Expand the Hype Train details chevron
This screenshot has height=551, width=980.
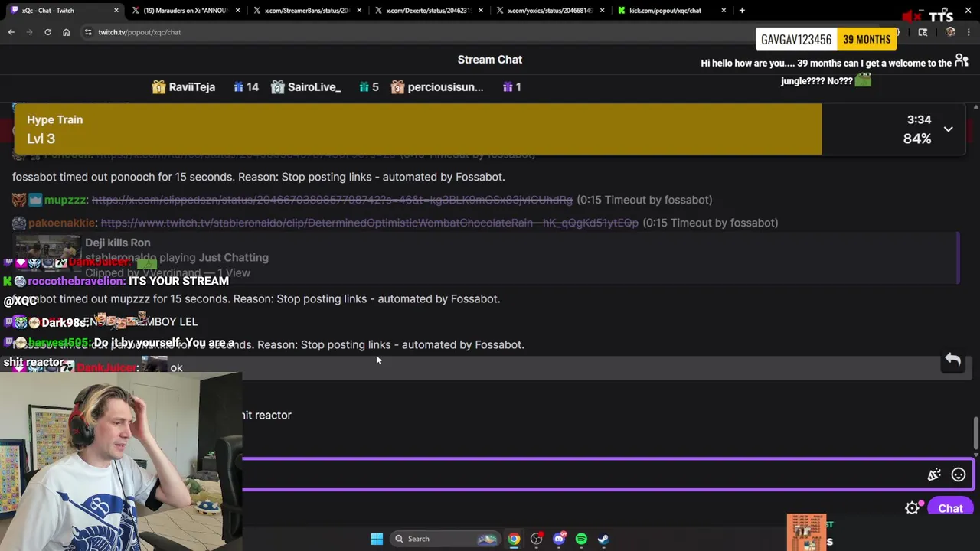point(948,129)
